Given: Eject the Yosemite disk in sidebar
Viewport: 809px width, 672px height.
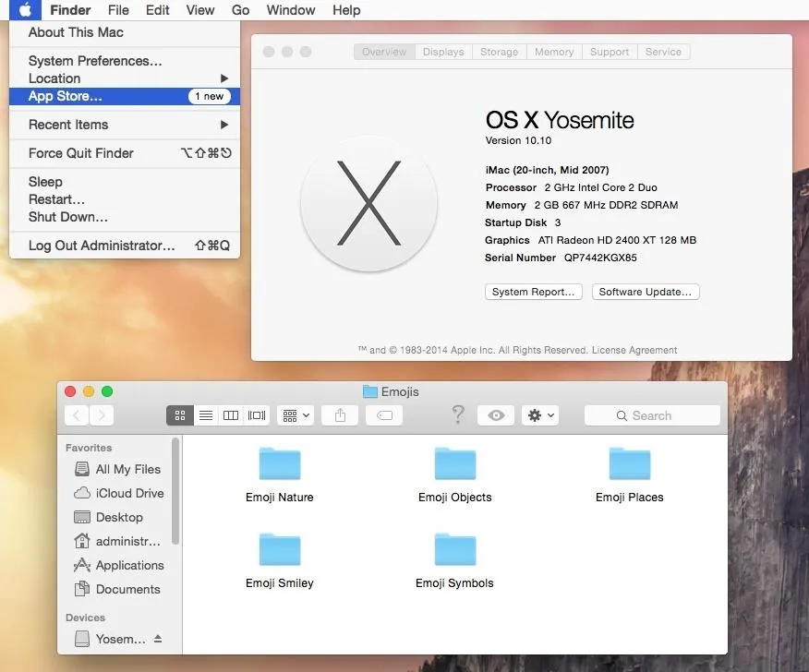Looking at the screenshot, I should pos(158,639).
